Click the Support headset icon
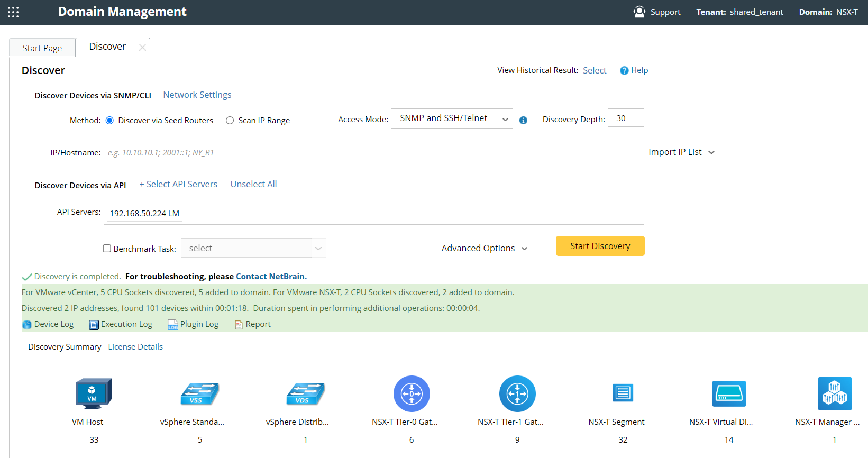This screenshot has height=458, width=868. 639,12
